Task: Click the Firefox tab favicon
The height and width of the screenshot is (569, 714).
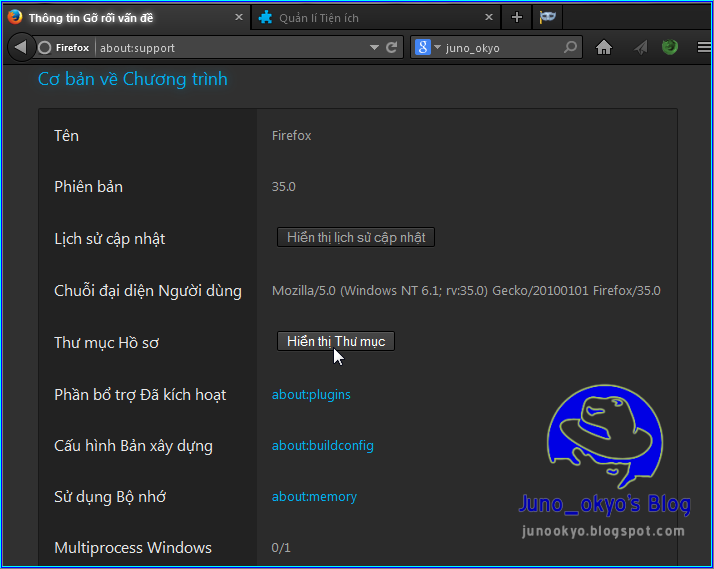Action: click(x=15, y=17)
